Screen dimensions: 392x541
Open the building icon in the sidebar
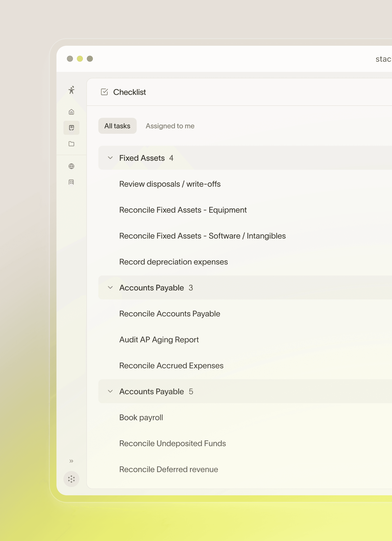coord(71,182)
